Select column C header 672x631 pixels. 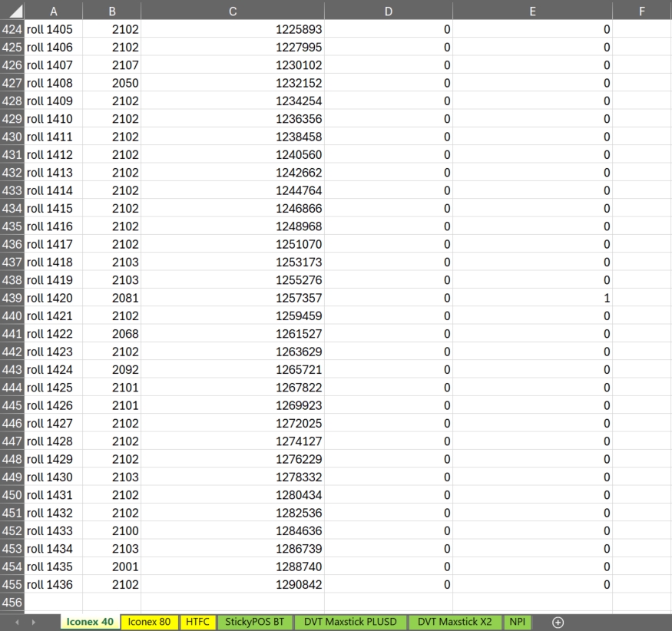pyautogui.click(x=233, y=11)
